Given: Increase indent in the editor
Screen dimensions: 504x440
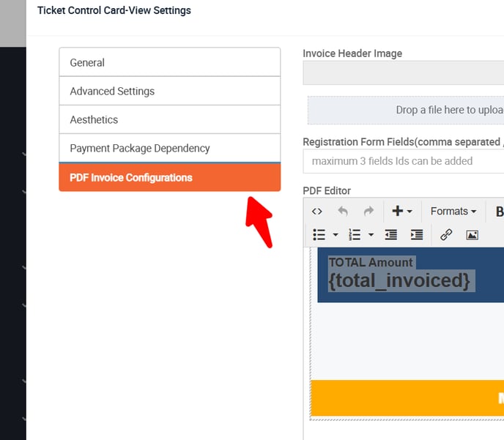Looking at the screenshot, I should [x=417, y=235].
